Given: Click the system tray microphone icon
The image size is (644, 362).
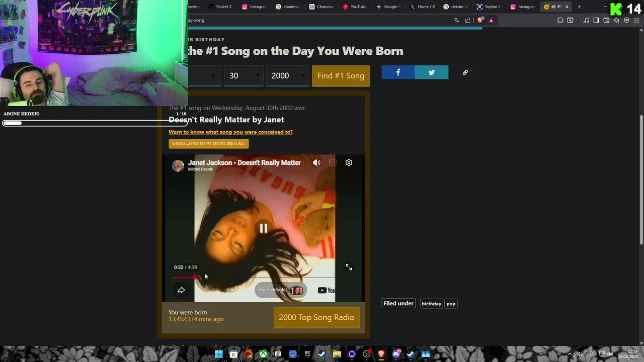Looking at the screenshot, I should tap(591, 354).
